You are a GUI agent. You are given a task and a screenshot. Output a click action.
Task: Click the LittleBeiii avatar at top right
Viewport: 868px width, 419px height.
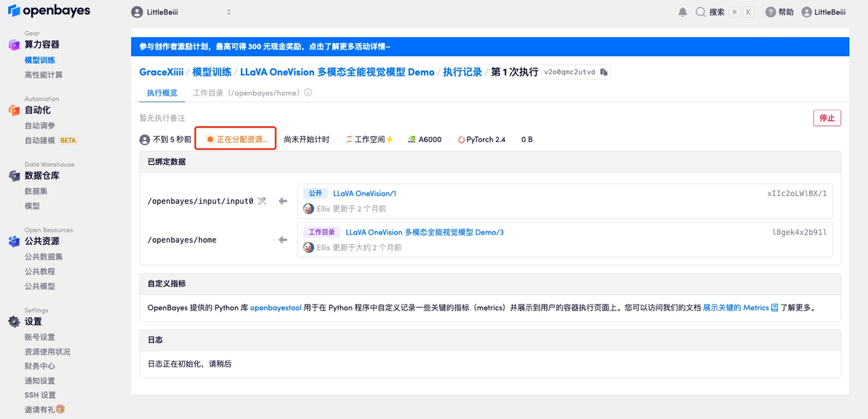click(x=807, y=12)
